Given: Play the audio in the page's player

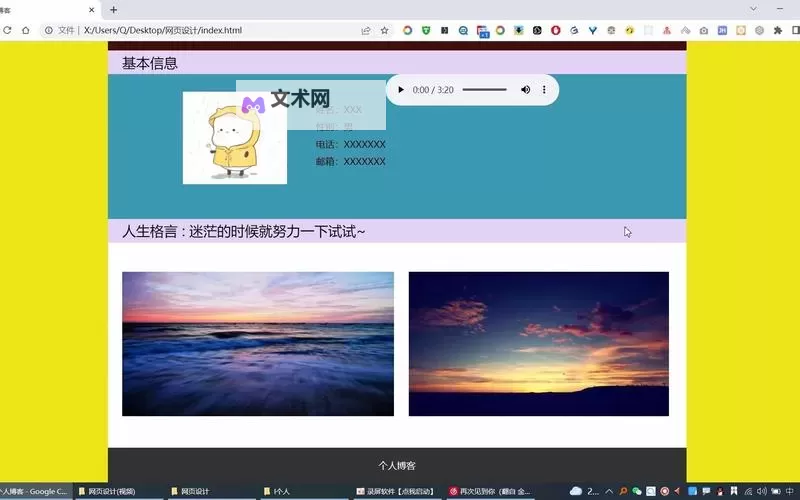Looking at the screenshot, I should pyautogui.click(x=401, y=90).
